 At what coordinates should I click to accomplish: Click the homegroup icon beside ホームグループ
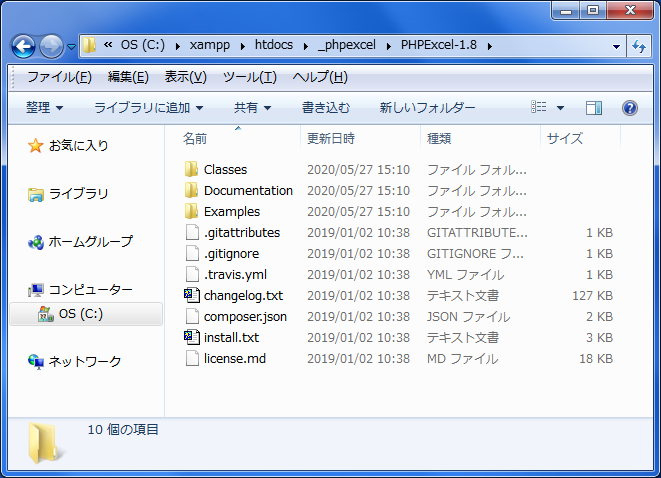coord(35,242)
